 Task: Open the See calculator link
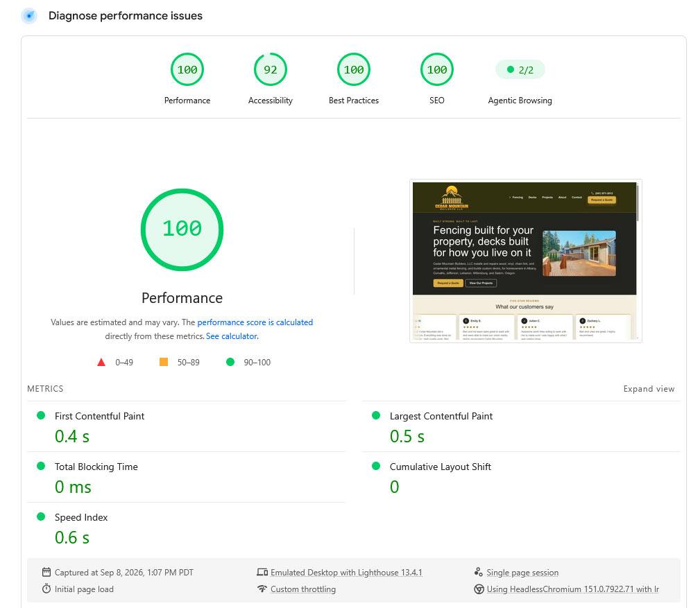click(x=232, y=336)
